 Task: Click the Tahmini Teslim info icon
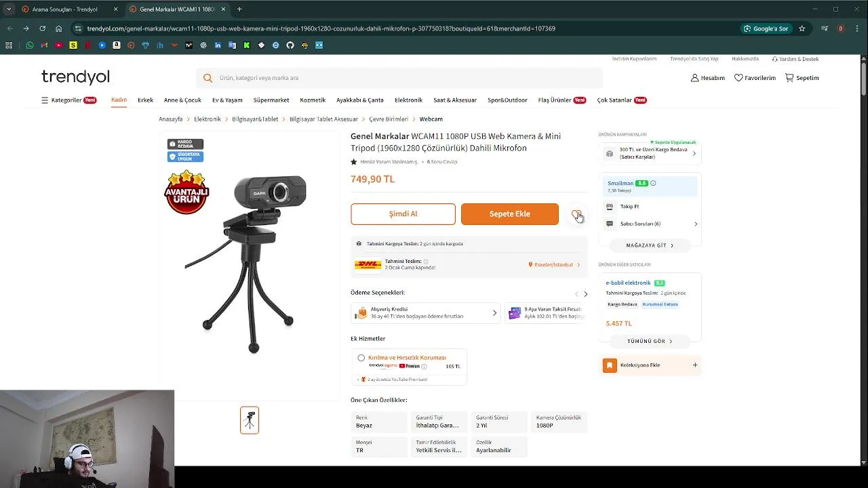click(426, 261)
